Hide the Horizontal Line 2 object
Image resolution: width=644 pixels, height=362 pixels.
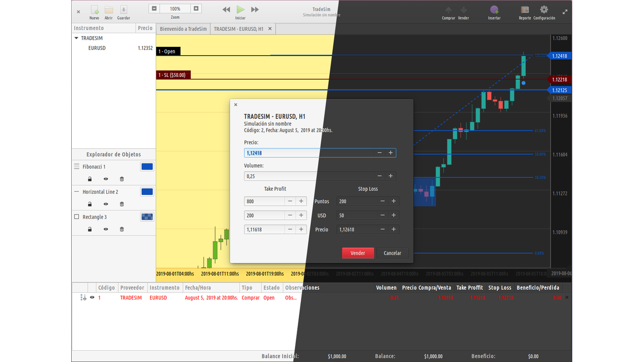click(x=106, y=204)
